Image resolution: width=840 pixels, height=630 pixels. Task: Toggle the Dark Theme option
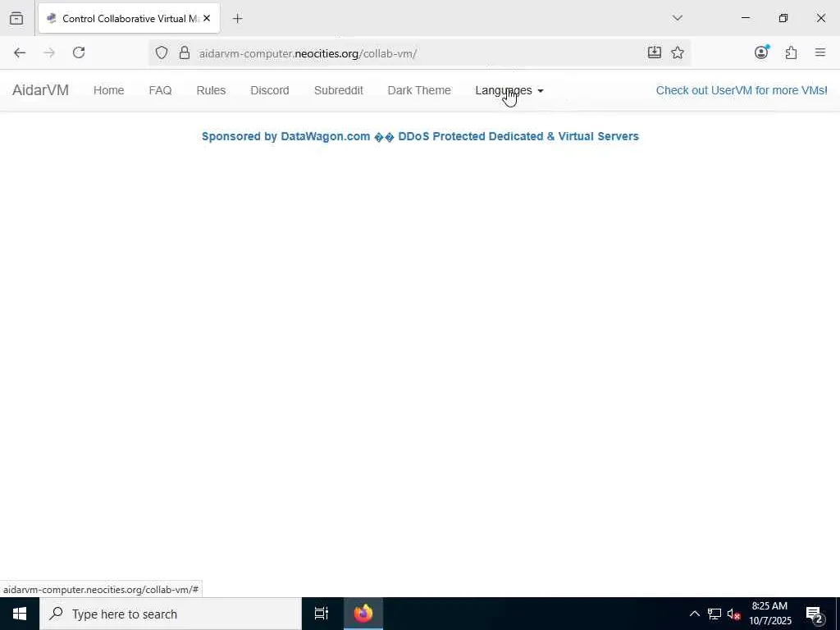tap(419, 90)
